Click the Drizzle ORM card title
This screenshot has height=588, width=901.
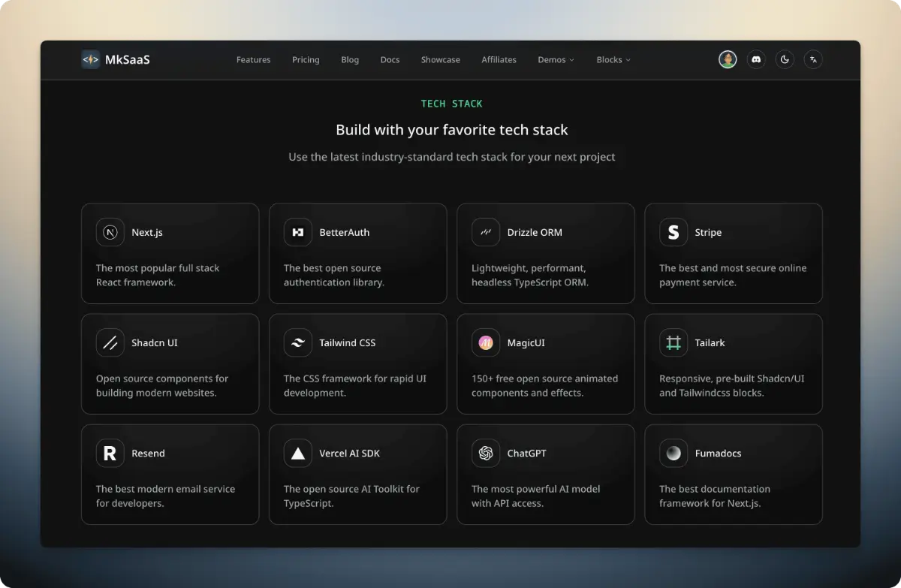535,232
